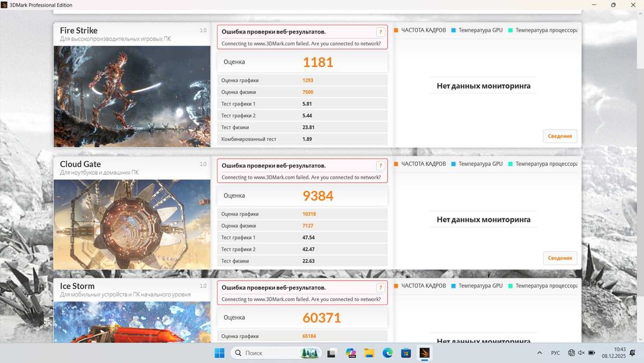Click Cloud Gate Нет данных мониторинга message
644x363 pixels.
[x=484, y=219]
